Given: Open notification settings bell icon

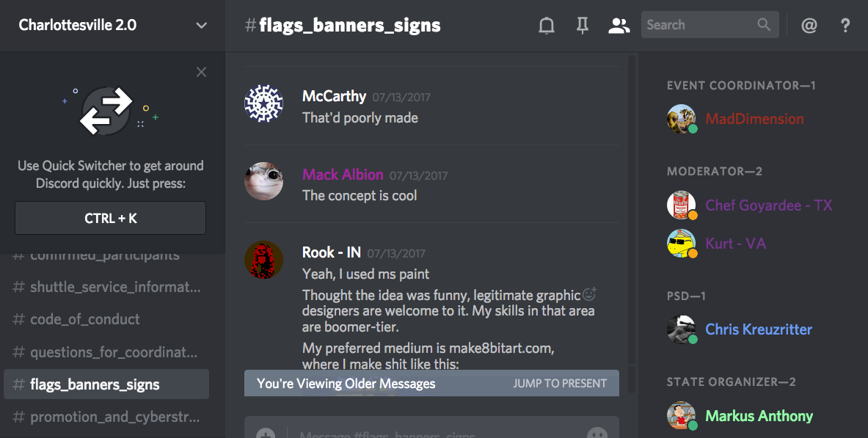Looking at the screenshot, I should pyautogui.click(x=547, y=26).
